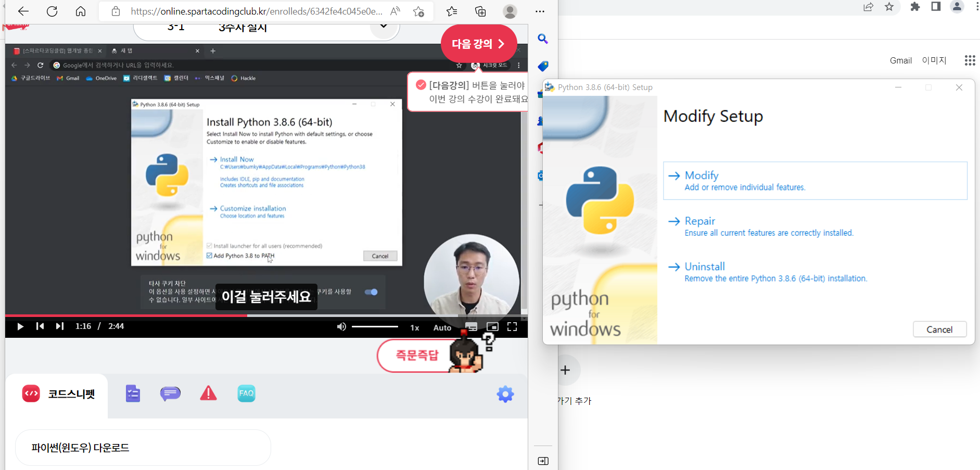Open Edge sidebar shopping tag
The height and width of the screenshot is (470, 980).
543,66
